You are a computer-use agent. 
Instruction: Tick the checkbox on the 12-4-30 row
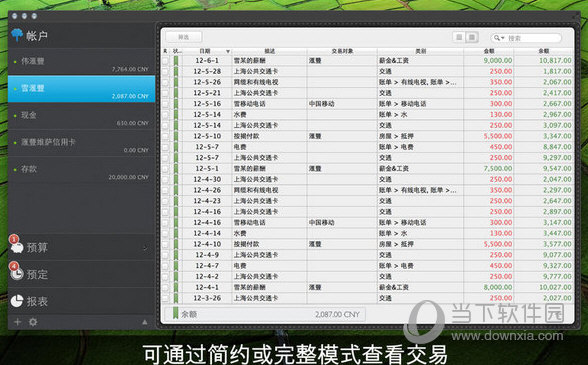165,179
